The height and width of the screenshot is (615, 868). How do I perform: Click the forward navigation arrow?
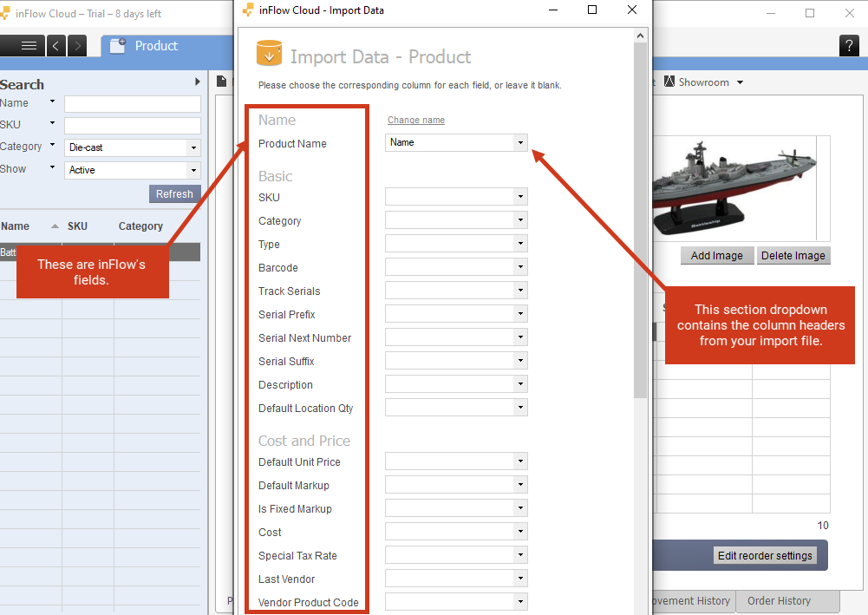point(77,46)
